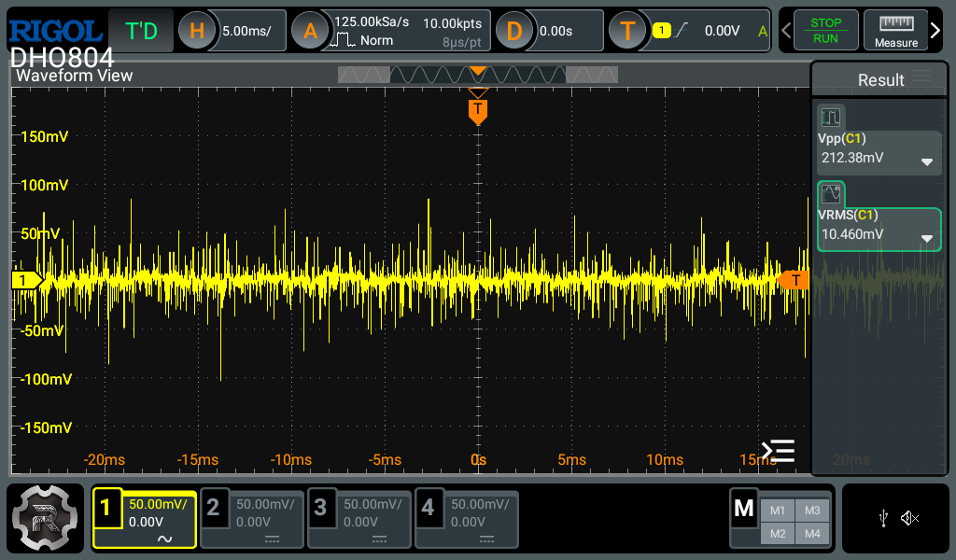Screen dimensions: 956x560
Task: Open the Result panel header menu
Action: (x=922, y=77)
